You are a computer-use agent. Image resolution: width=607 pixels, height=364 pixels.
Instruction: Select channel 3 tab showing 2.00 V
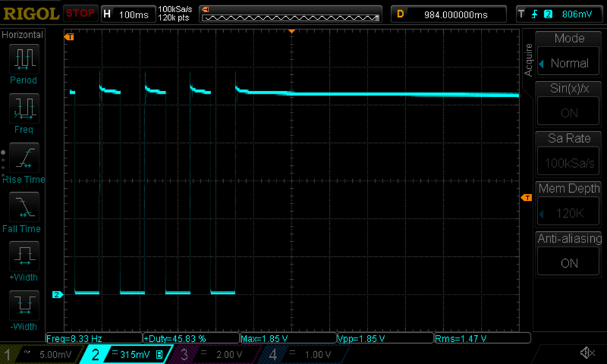216,355
